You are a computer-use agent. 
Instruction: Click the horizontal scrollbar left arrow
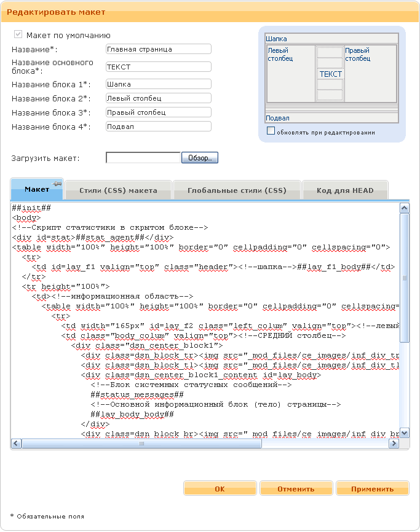pos(17,443)
